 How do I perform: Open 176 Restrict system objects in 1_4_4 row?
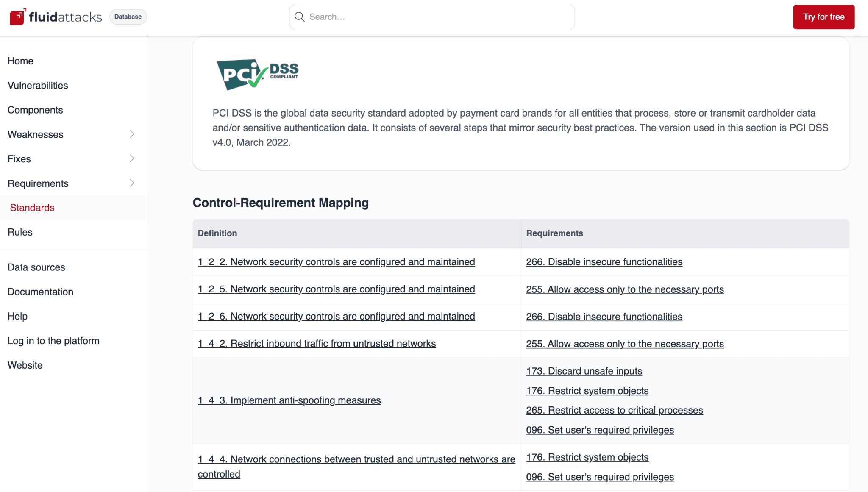click(587, 457)
